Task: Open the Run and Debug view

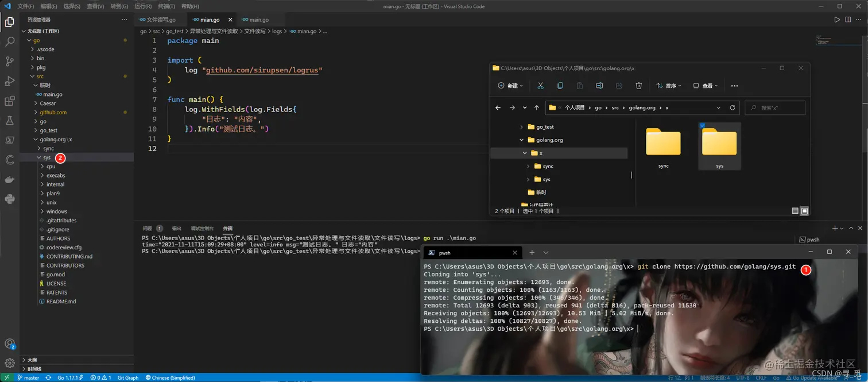Action: (x=10, y=81)
